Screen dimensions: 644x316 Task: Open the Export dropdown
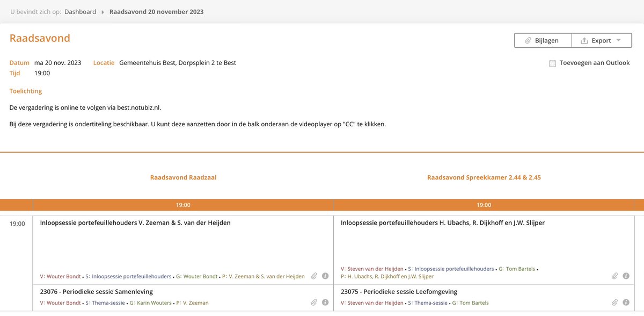(x=601, y=40)
